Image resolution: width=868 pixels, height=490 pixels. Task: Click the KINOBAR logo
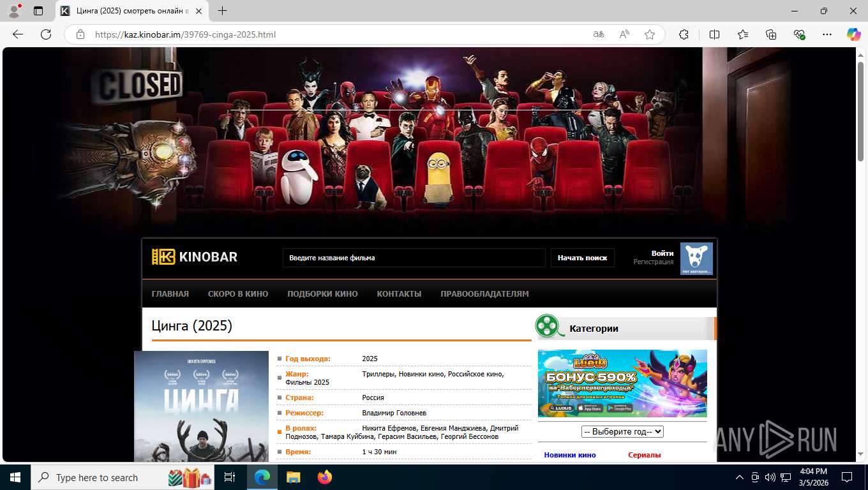click(195, 257)
